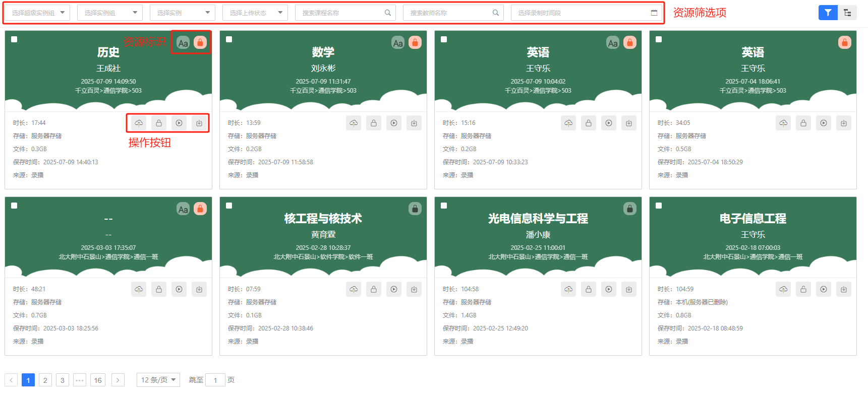Switch to tree view layout icon
Image resolution: width=868 pixels, height=396 pixels.
pos(847,13)
